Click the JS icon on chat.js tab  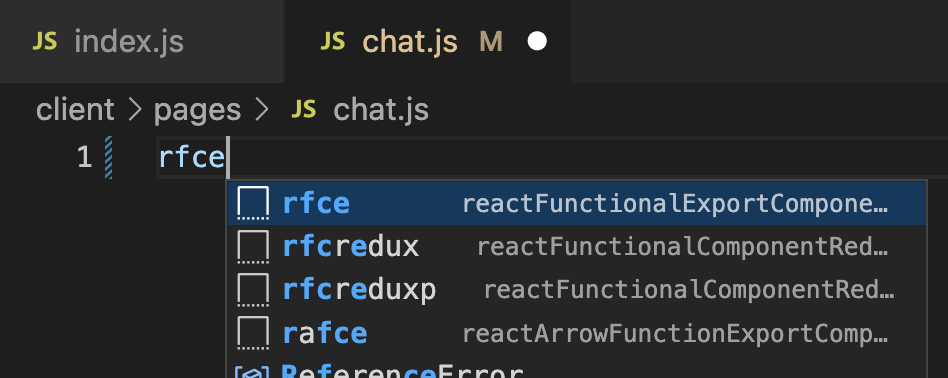[x=333, y=41]
